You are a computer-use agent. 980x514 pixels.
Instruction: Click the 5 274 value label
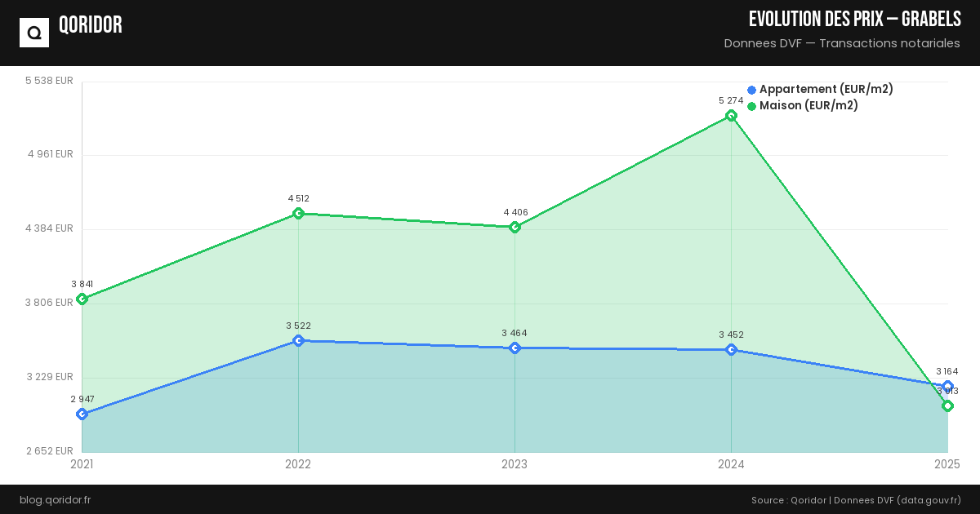coord(731,100)
